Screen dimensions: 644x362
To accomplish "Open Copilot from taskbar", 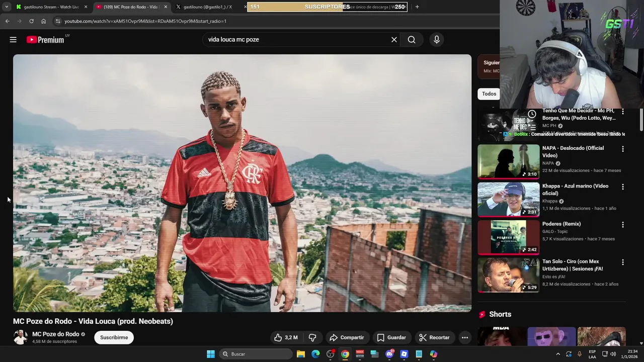I will (x=434, y=354).
